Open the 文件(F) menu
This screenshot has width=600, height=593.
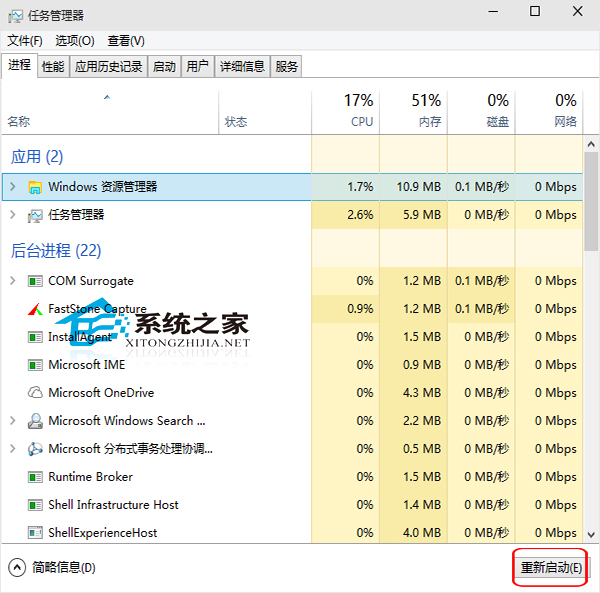click(25, 41)
